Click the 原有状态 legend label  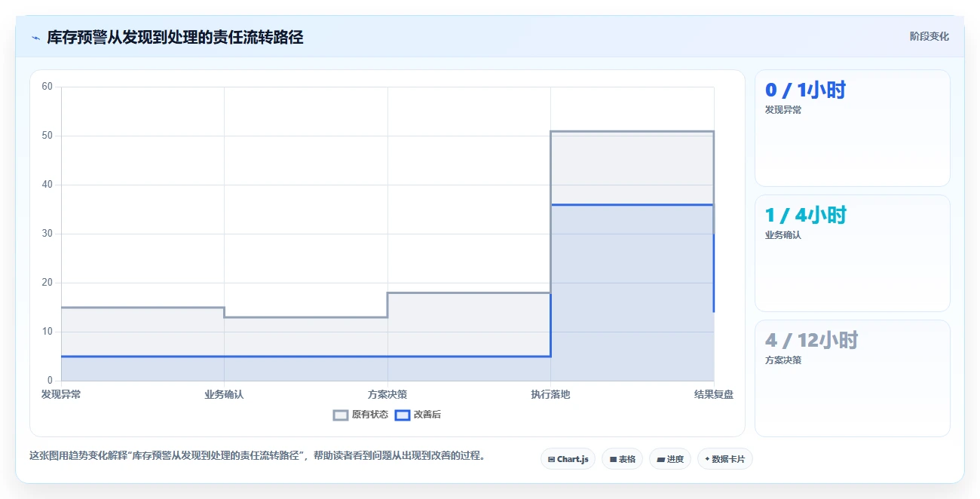(x=370, y=415)
